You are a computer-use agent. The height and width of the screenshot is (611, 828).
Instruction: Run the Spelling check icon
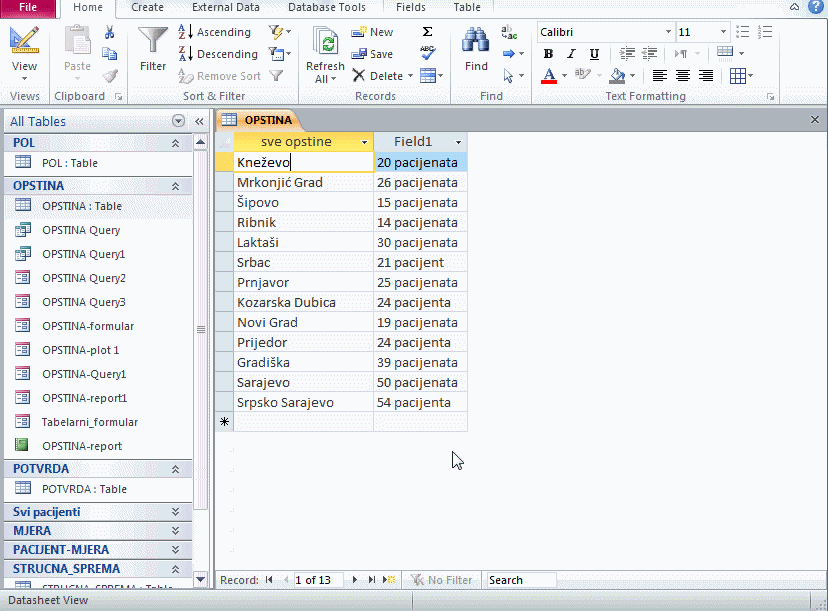(x=428, y=53)
